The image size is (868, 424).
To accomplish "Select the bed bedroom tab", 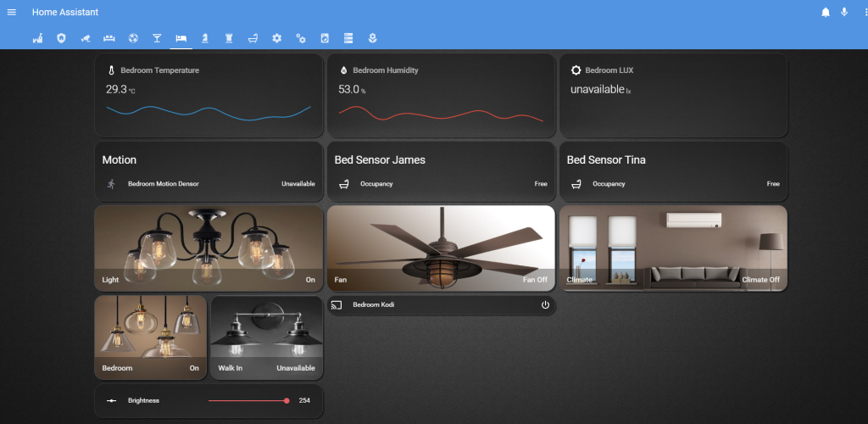I will click(x=181, y=38).
